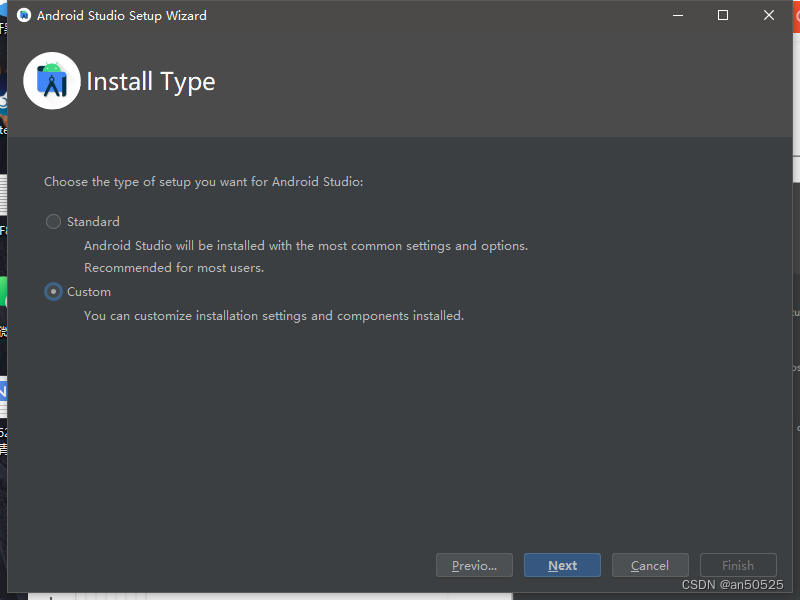The width and height of the screenshot is (800, 600).
Task: Click 'Android Studio will be installed' description
Action: tap(306, 246)
